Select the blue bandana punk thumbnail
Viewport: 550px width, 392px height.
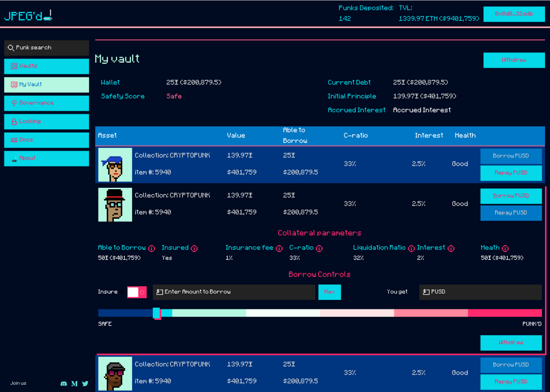tap(115, 165)
